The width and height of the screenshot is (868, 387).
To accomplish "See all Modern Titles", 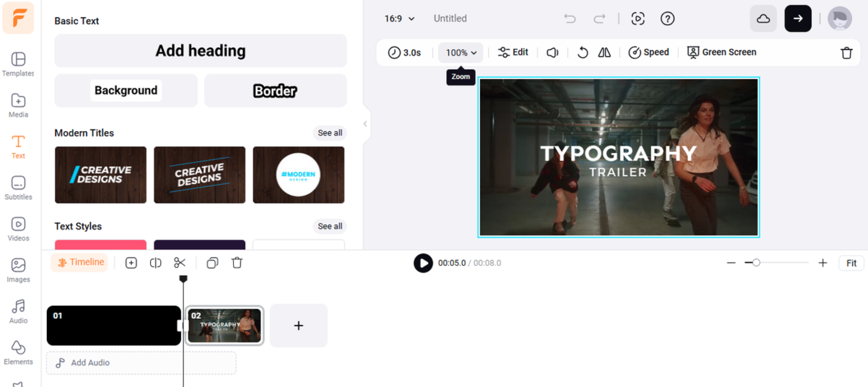I will tap(329, 133).
